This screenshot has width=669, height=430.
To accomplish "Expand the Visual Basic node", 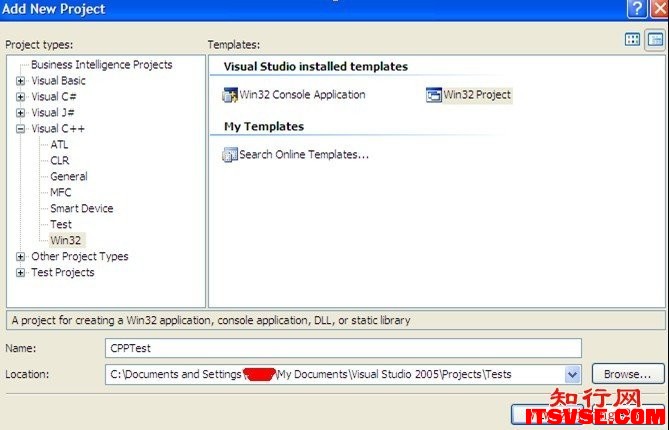I will (x=20, y=81).
